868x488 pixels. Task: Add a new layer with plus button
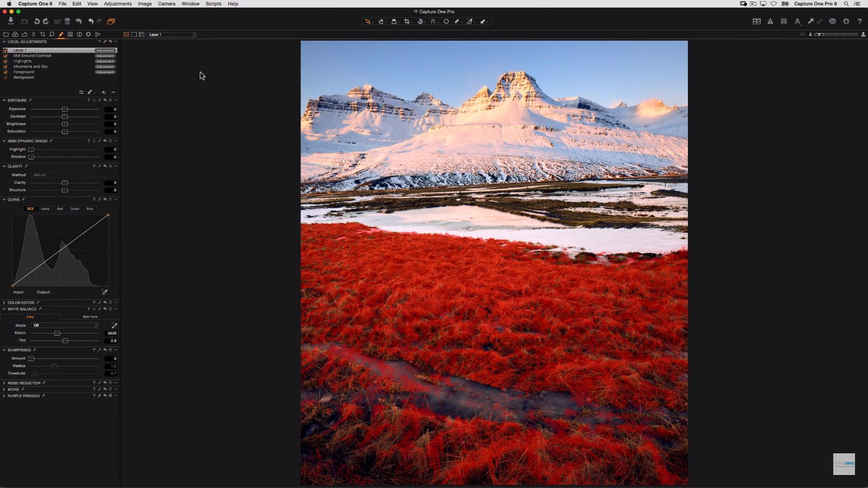click(104, 92)
